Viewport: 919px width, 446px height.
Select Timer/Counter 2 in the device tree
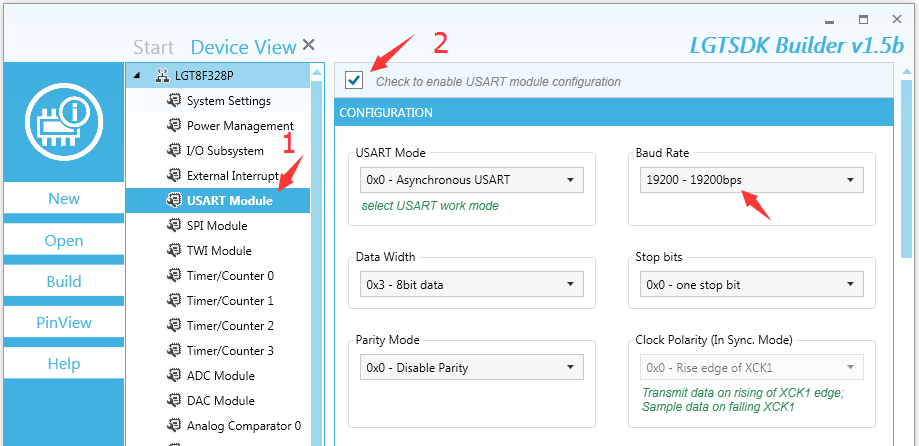tap(230, 326)
